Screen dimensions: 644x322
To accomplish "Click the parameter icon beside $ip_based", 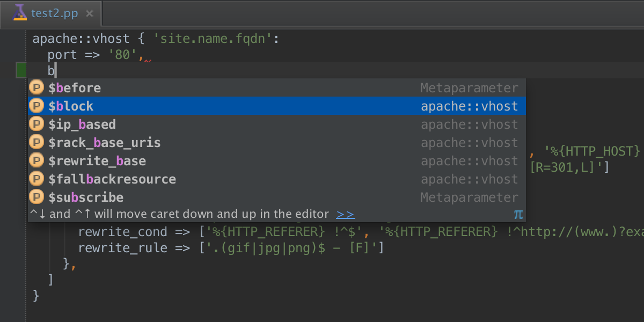I will click(36, 125).
